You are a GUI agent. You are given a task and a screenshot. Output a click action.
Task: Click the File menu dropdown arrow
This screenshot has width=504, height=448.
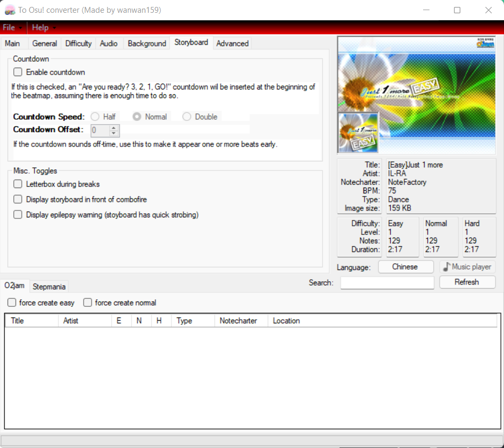pyautogui.click(x=21, y=28)
